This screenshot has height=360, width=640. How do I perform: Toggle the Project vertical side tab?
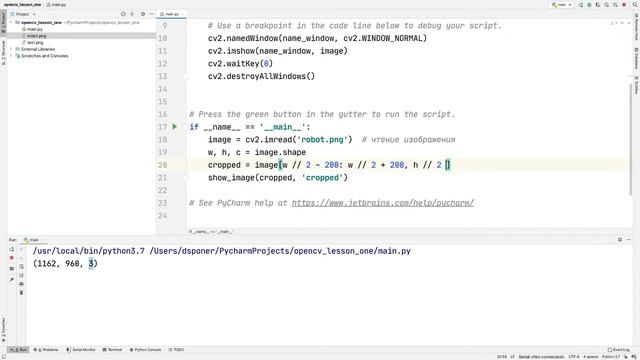point(3,22)
